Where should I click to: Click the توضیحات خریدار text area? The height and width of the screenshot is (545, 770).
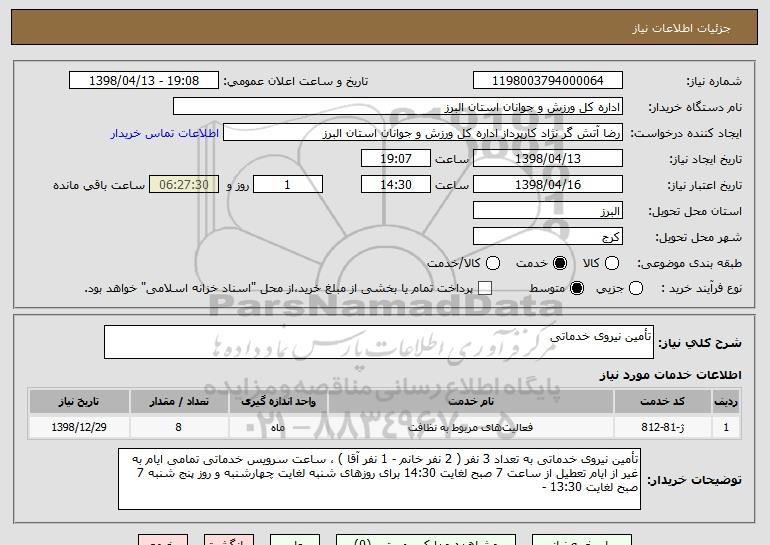click(x=379, y=479)
